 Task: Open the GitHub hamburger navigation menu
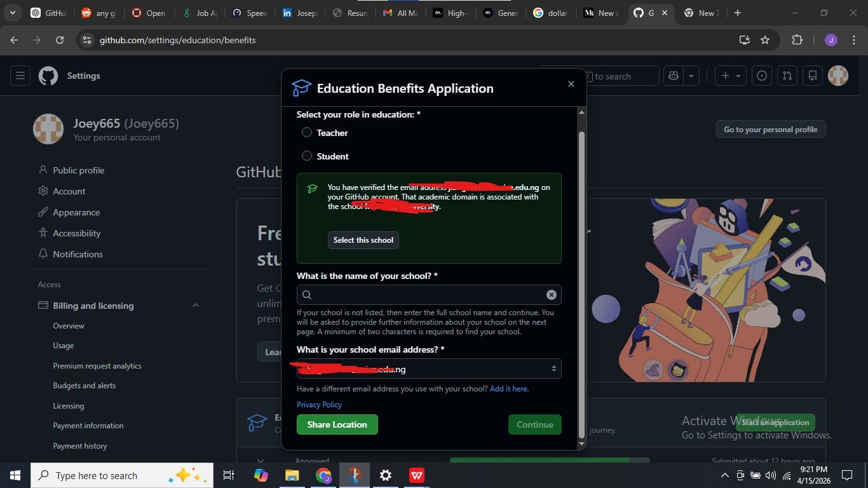pos(20,76)
